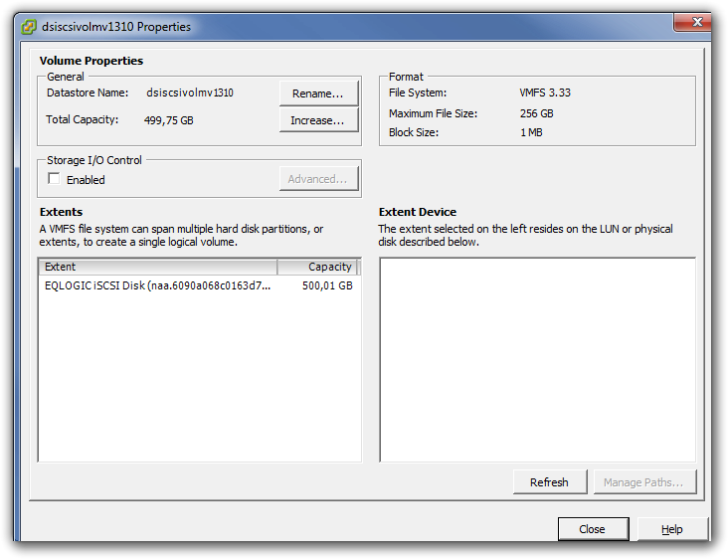728x560 pixels.
Task: Open Help for this dialog
Action: pyautogui.click(x=672, y=529)
